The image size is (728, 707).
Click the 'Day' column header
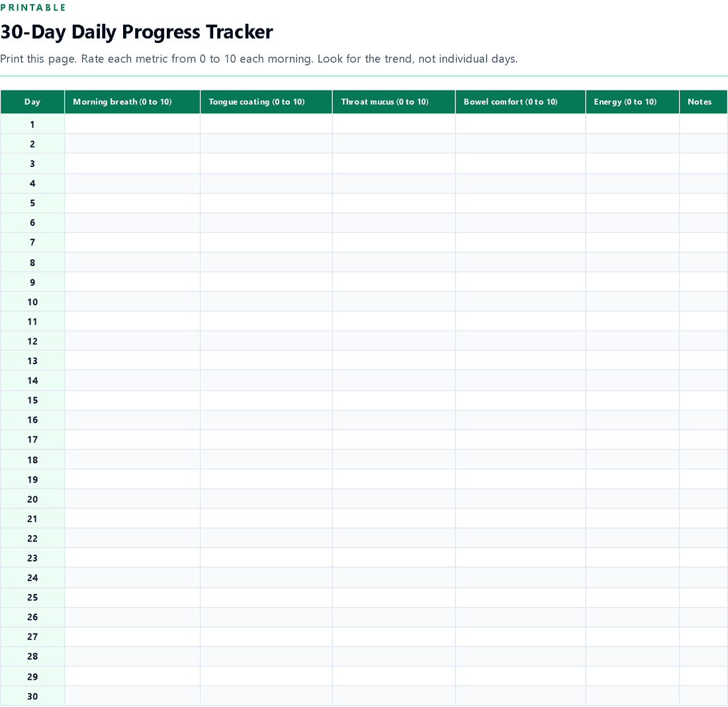click(x=32, y=102)
